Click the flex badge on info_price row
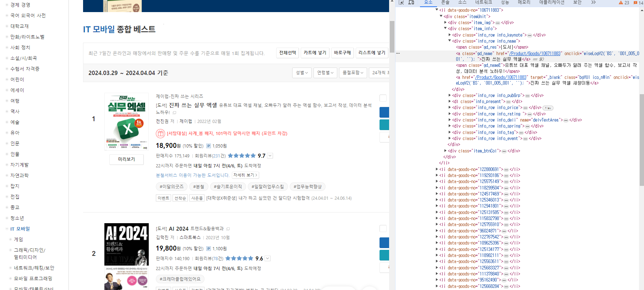Viewport: 644px width, 290px height. (x=548, y=108)
